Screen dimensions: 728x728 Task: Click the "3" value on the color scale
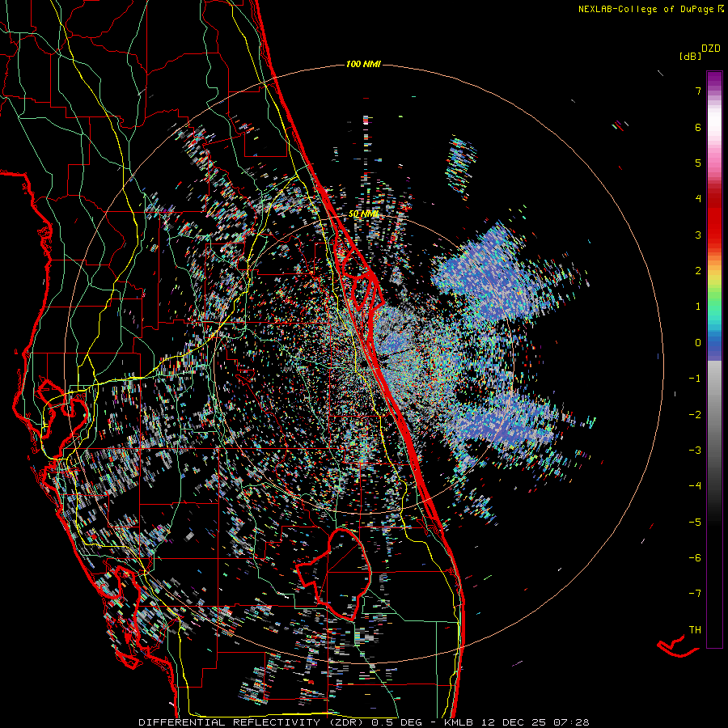pos(698,235)
